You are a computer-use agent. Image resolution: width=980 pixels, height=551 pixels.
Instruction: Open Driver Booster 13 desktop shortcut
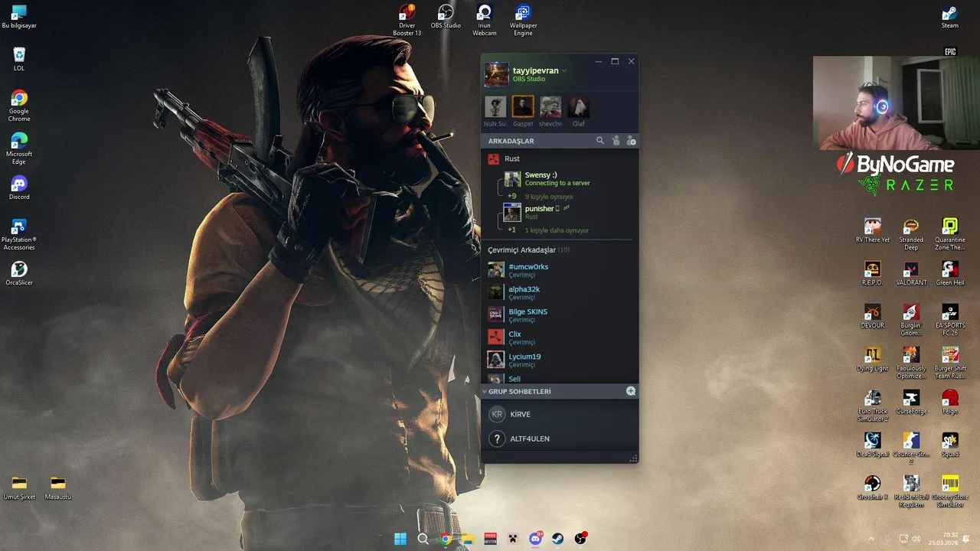click(x=407, y=21)
